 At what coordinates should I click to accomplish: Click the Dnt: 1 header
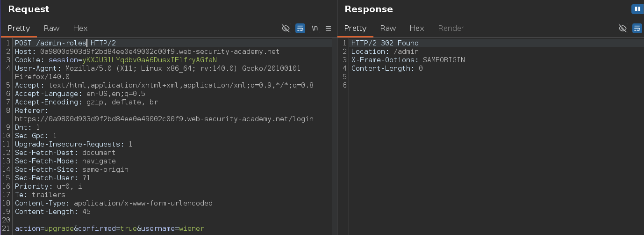pyautogui.click(x=27, y=127)
